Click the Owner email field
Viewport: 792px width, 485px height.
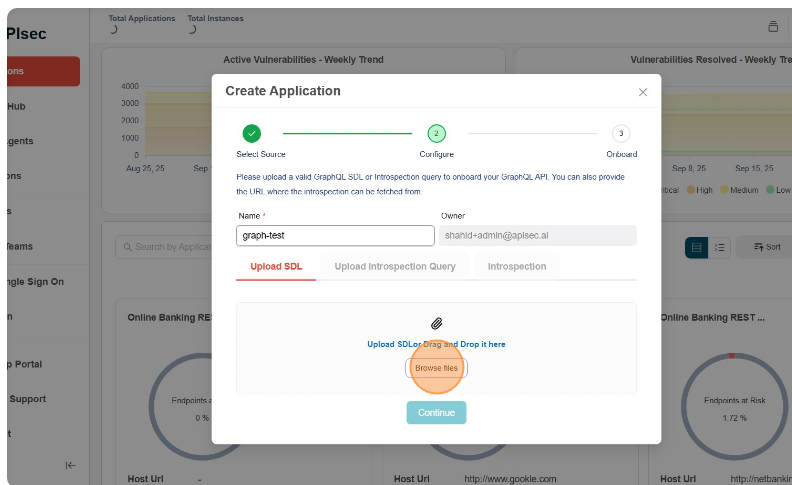click(537, 236)
